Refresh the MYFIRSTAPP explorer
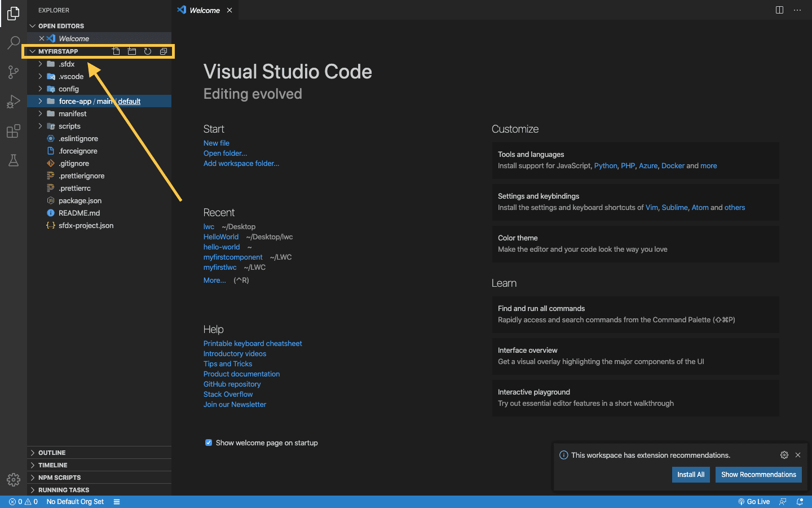This screenshot has height=508, width=812. tap(148, 51)
